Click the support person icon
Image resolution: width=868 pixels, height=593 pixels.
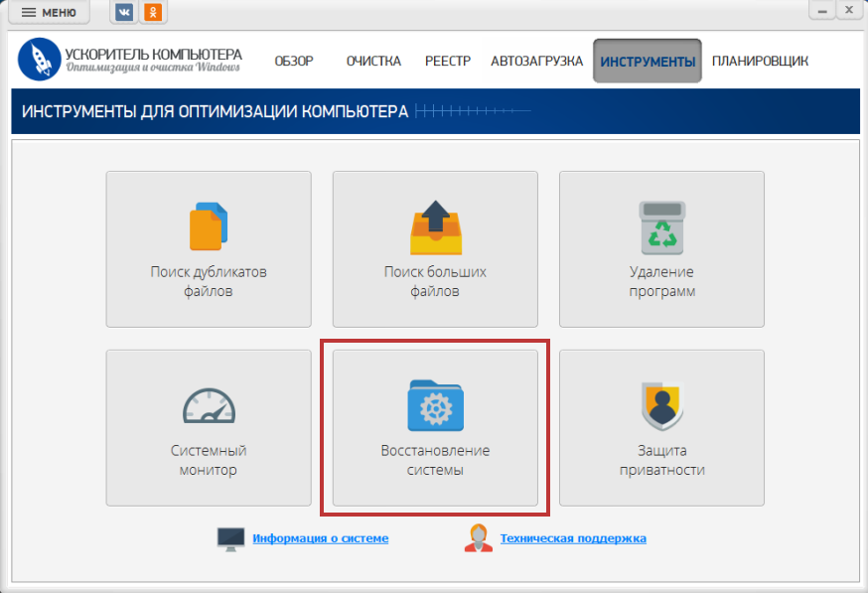point(479,538)
